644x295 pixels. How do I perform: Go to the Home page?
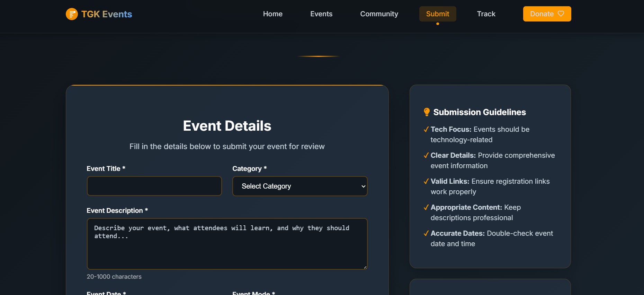273,14
